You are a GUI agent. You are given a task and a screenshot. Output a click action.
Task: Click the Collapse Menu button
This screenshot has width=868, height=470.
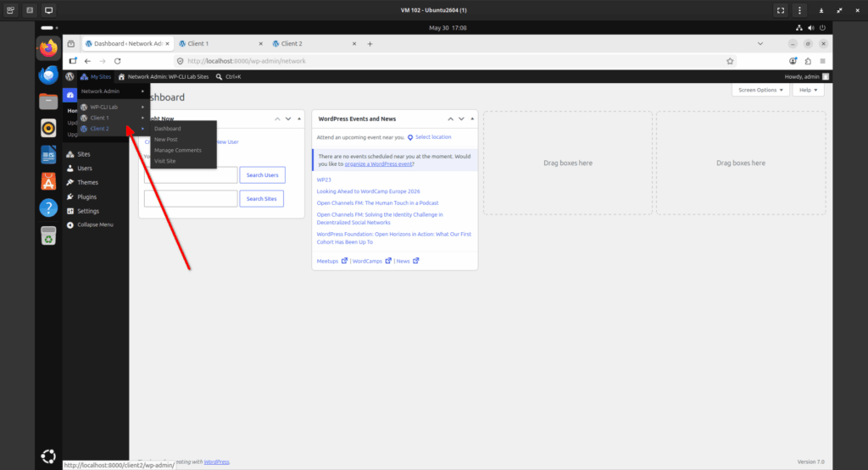pyautogui.click(x=90, y=225)
